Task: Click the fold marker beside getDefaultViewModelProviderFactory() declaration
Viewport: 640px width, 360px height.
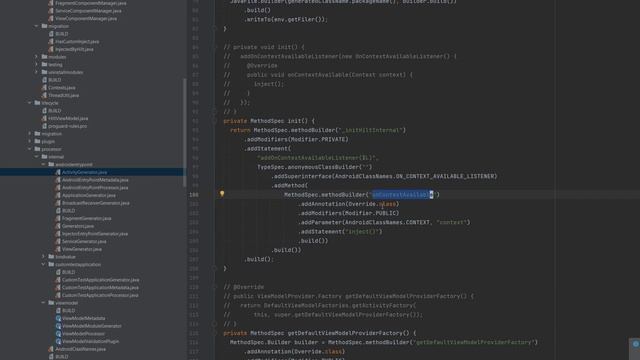Action: [x=214, y=333]
